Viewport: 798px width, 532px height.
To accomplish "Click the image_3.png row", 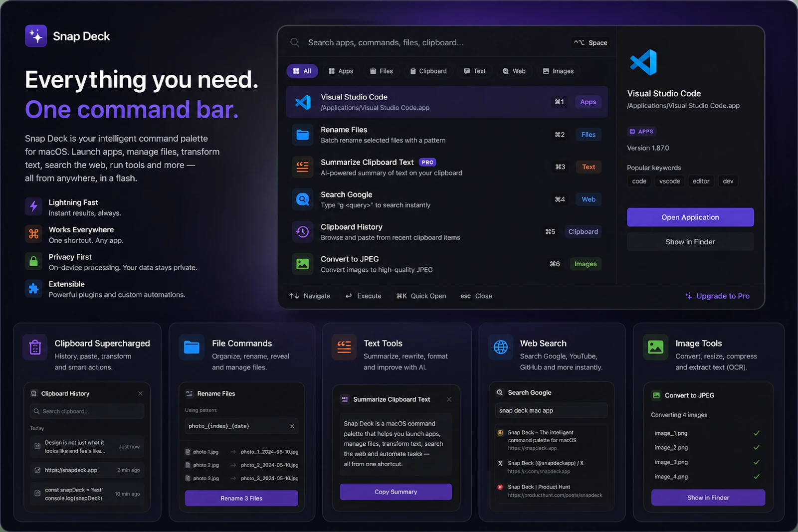I will tap(708, 462).
